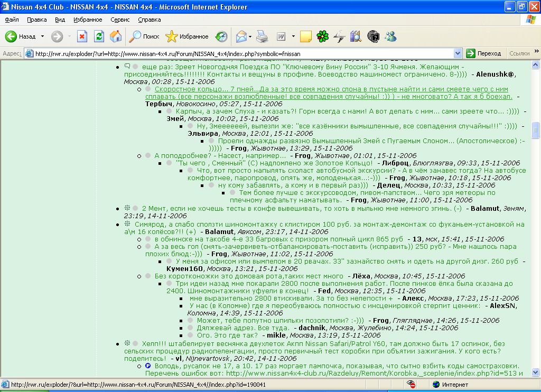Open the 'Проели однажды развязно Вымышленный Змей' link

pos(367,145)
